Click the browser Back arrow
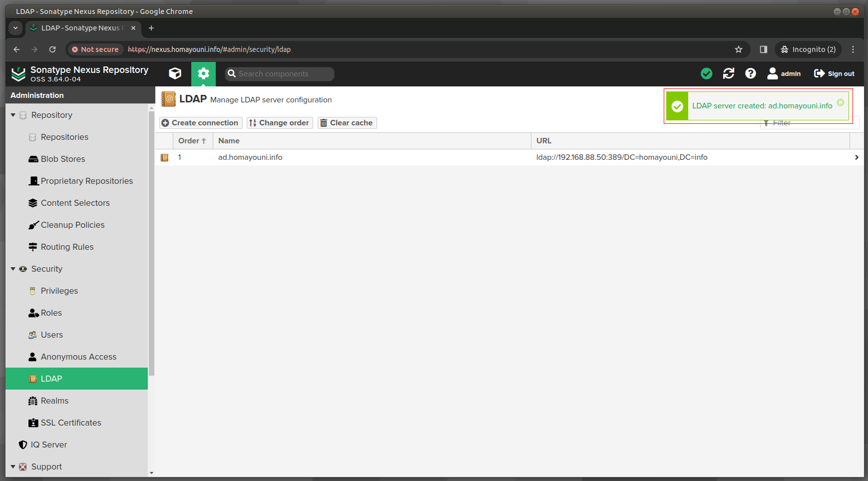The height and width of the screenshot is (481, 868). coord(16,49)
